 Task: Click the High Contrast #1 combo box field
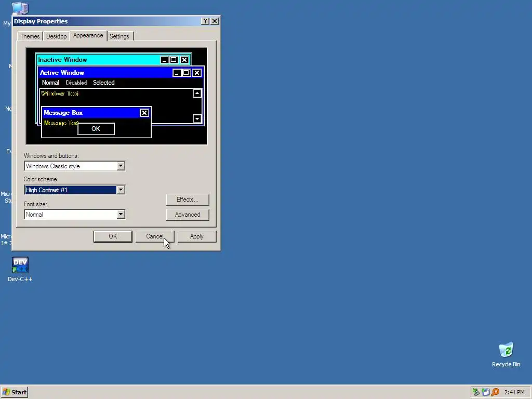pos(75,190)
